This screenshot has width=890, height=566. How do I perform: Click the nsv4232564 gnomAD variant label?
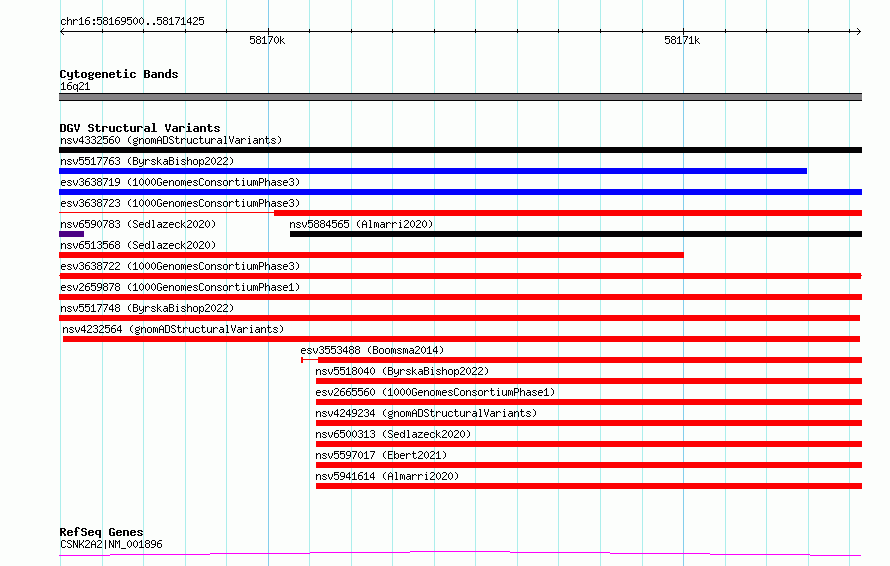pyautogui.click(x=173, y=329)
